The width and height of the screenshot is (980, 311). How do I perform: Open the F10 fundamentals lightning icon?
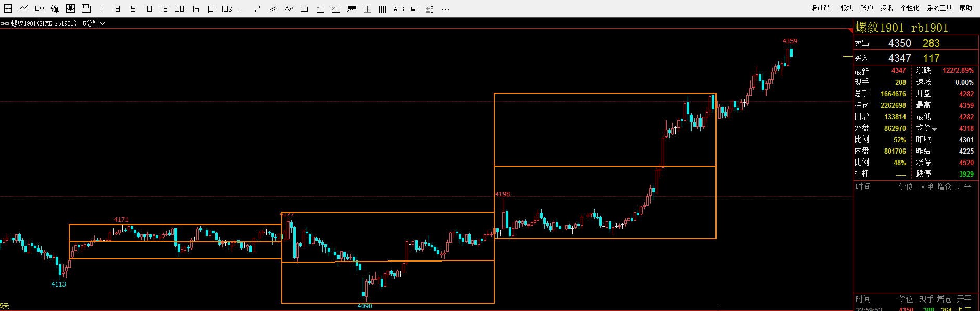click(x=55, y=8)
